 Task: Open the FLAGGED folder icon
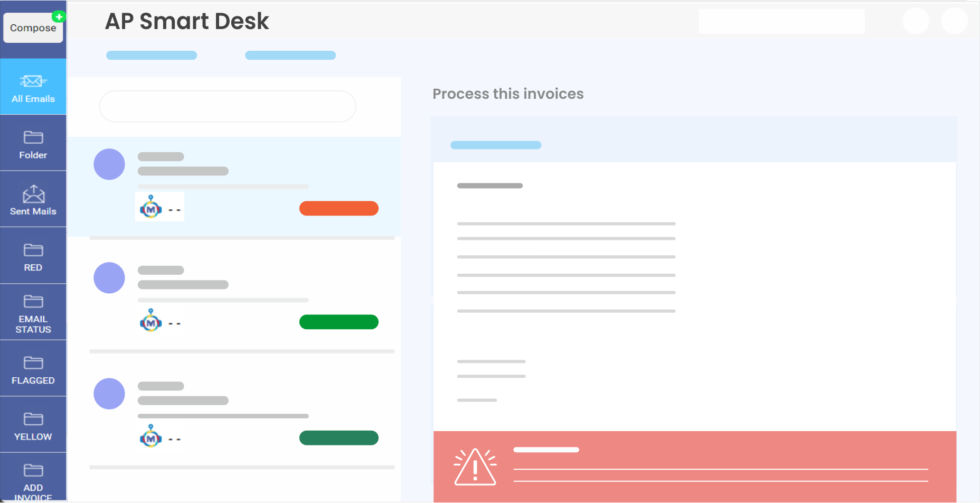(x=33, y=362)
